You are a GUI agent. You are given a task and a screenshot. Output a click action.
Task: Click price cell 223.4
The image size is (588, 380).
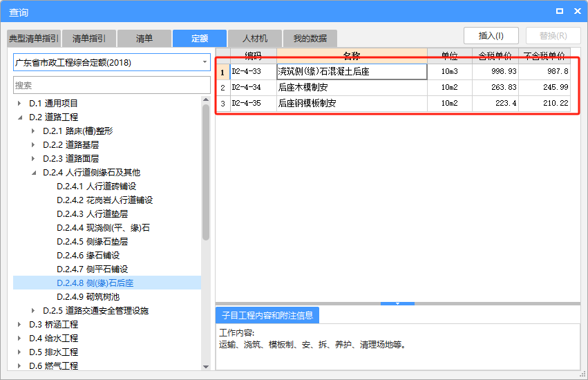coord(495,103)
